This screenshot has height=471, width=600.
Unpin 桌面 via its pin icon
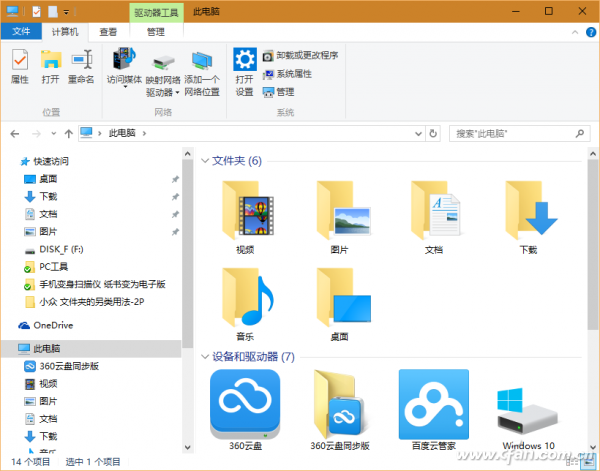tap(175, 179)
